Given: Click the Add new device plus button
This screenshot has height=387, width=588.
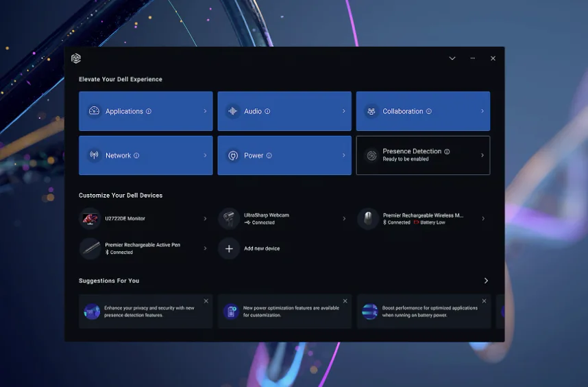Looking at the screenshot, I should 229,248.
